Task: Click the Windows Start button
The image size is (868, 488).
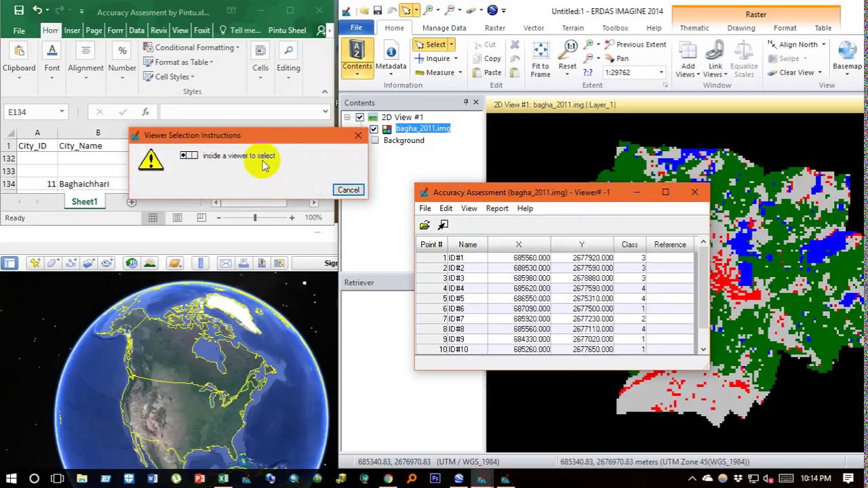Action: click(x=11, y=479)
